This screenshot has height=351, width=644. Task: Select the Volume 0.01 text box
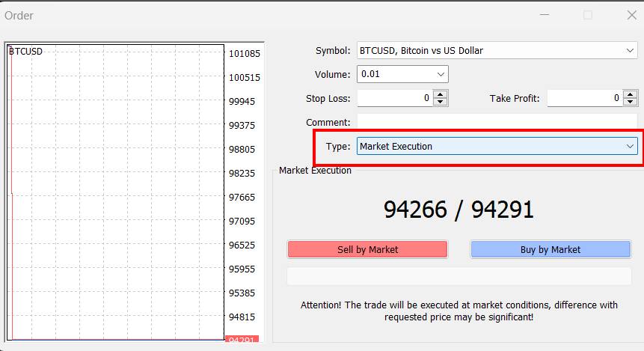395,75
